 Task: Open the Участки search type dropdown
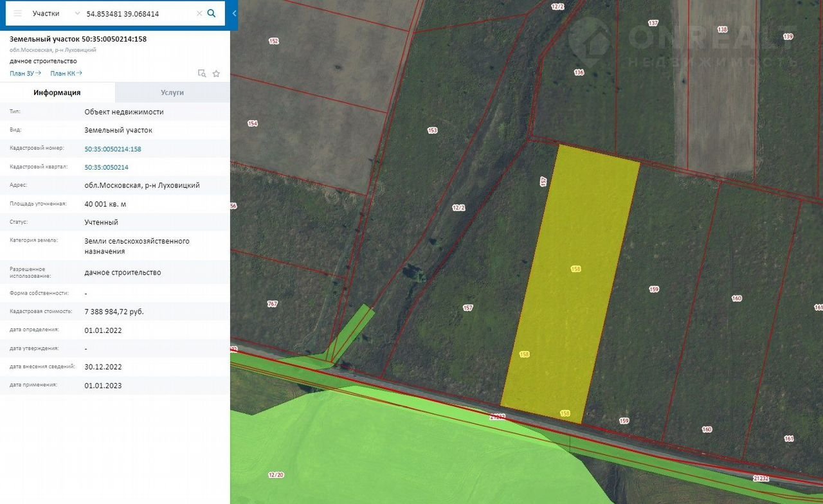[x=57, y=14]
